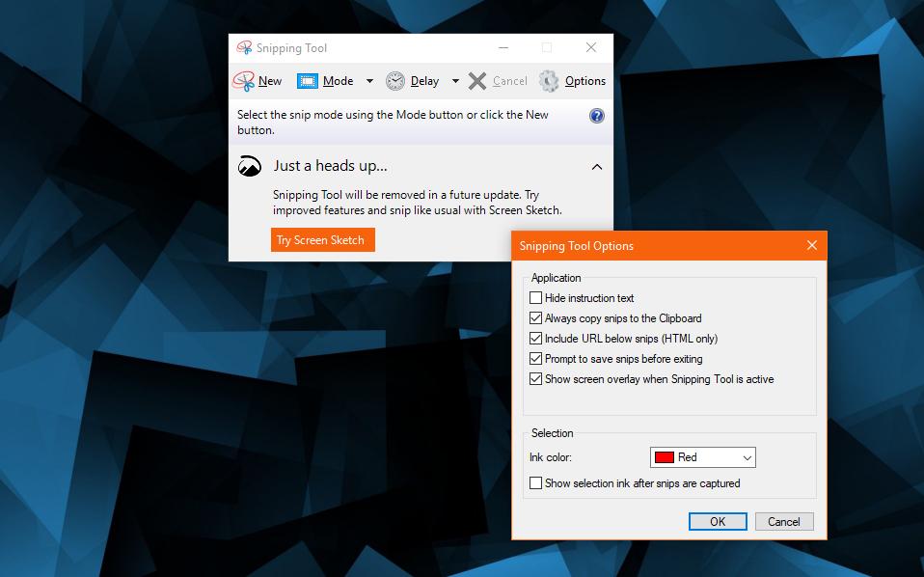Click the Mode rectangle icon

(x=307, y=81)
